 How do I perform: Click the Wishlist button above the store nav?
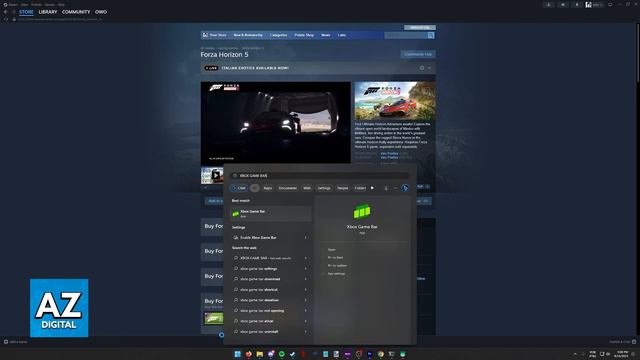[x=420, y=27]
